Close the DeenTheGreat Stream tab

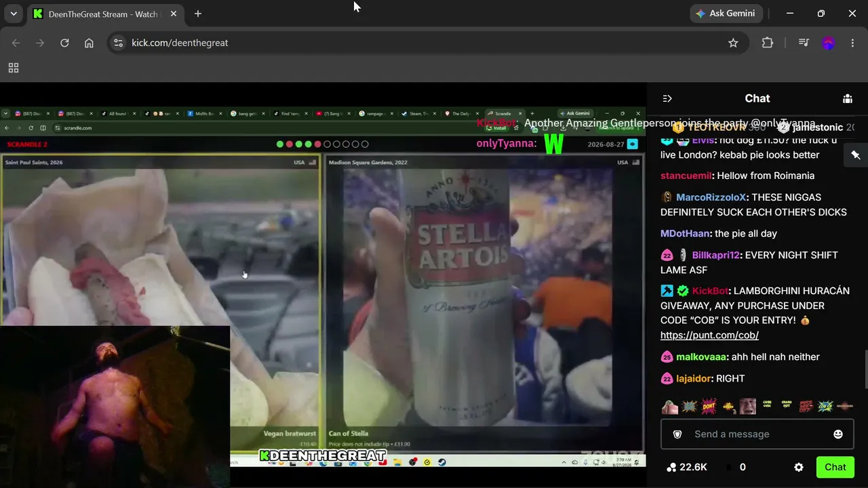173,14
